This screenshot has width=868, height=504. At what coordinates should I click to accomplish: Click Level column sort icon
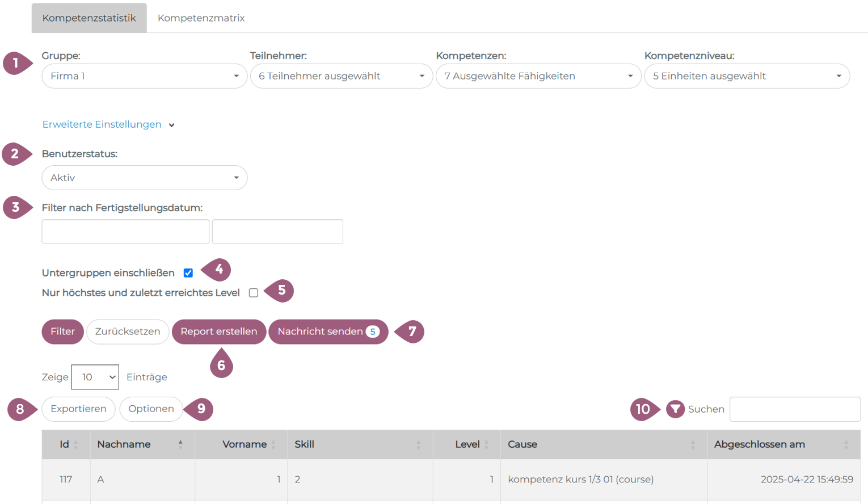[486, 445]
